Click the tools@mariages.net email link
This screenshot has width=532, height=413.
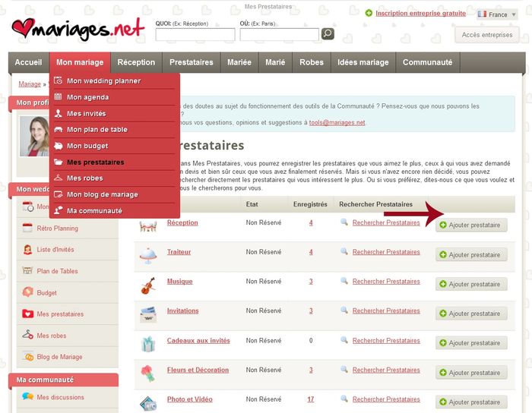point(337,123)
